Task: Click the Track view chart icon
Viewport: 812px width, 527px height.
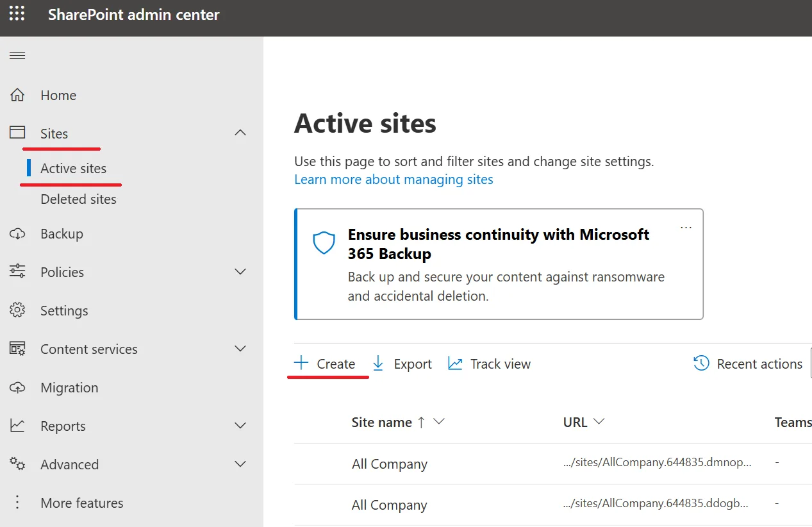Action: pos(455,364)
